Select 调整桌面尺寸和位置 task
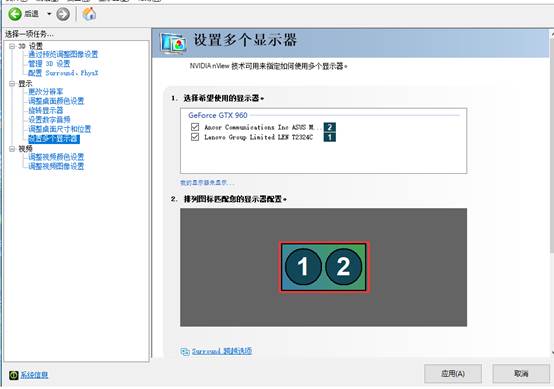 (x=59, y=129)
